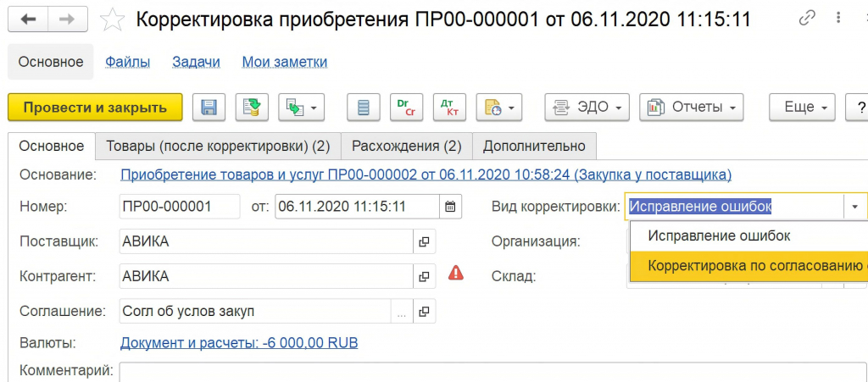
Task: Open the document with clock dropdown button
Action: point(498,108)
